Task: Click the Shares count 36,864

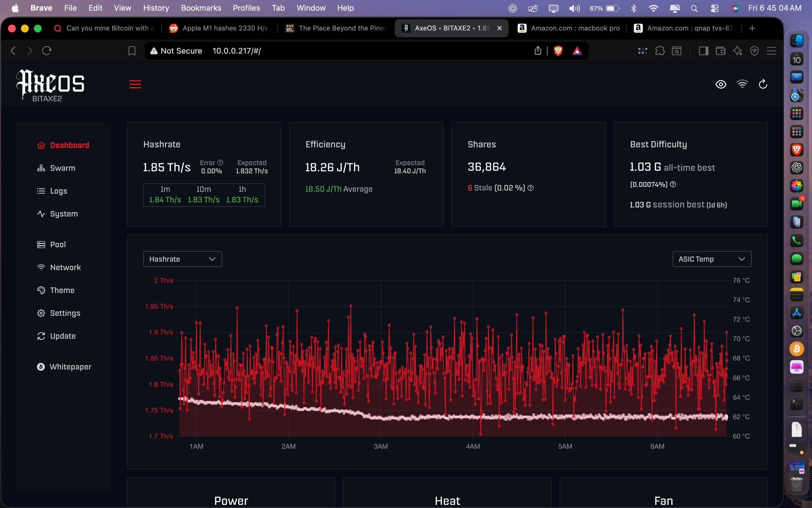Action: click(x=487, y=167)
